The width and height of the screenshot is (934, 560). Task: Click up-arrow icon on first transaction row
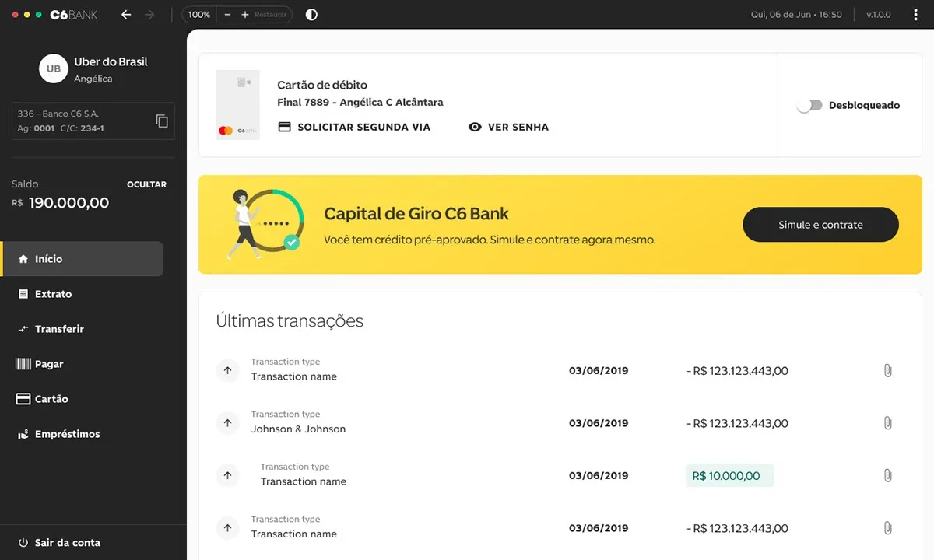click(x=227, y=371)
